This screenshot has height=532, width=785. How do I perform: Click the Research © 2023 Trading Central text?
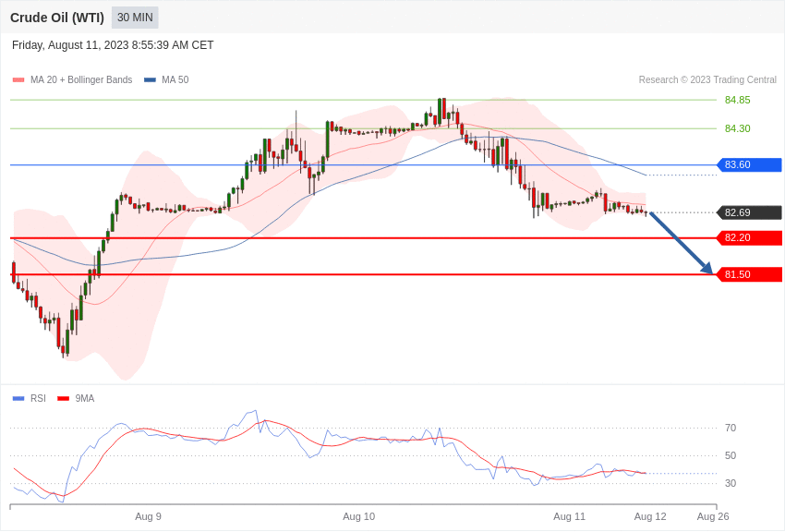pos(707,79)
